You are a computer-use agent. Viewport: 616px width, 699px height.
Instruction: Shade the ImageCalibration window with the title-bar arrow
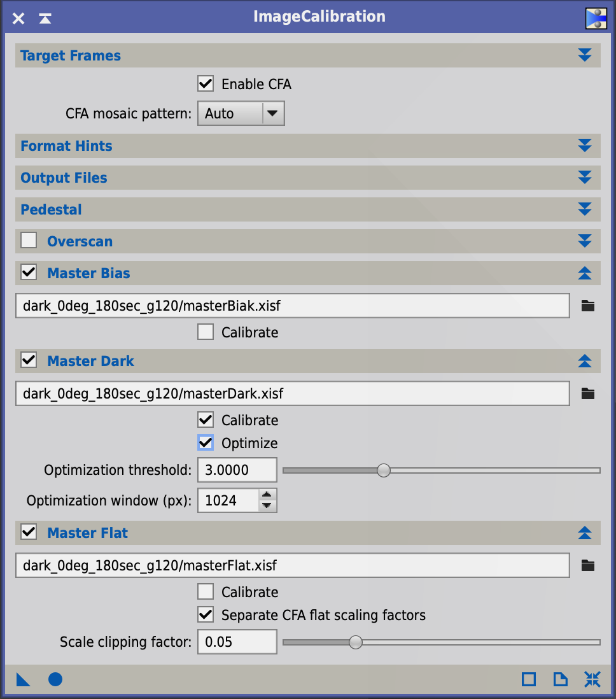45,18
